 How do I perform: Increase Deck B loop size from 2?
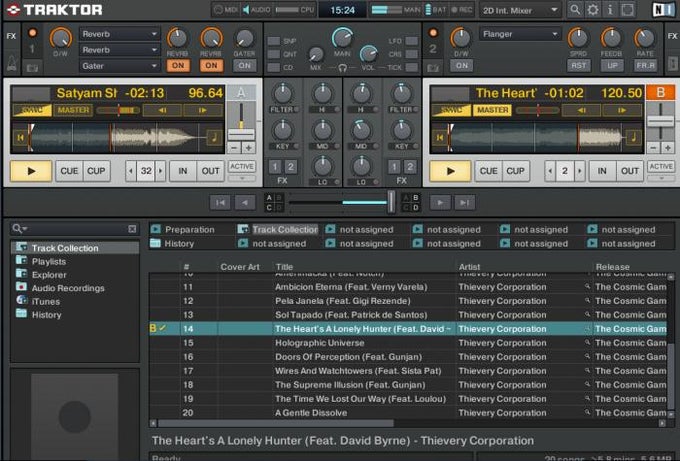(580, 171)
